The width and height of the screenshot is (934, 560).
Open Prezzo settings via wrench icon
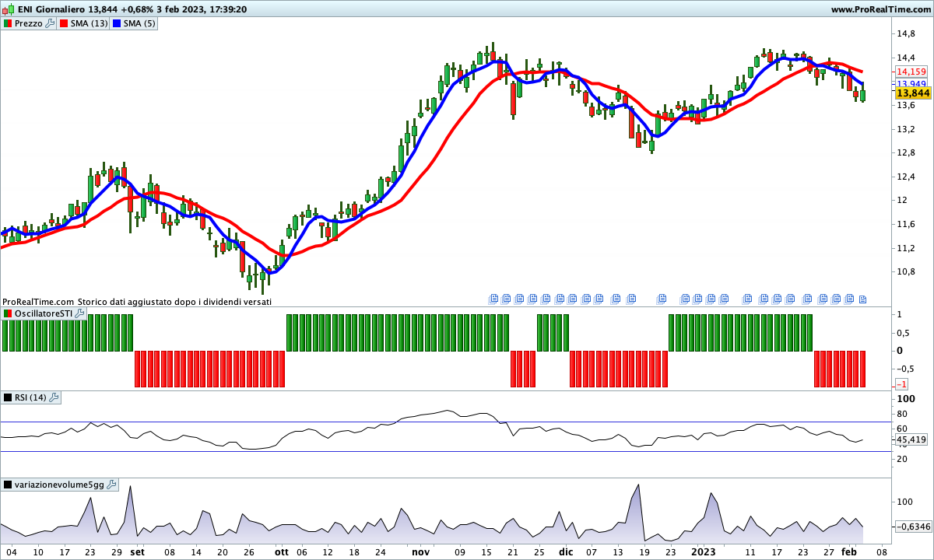50,24
